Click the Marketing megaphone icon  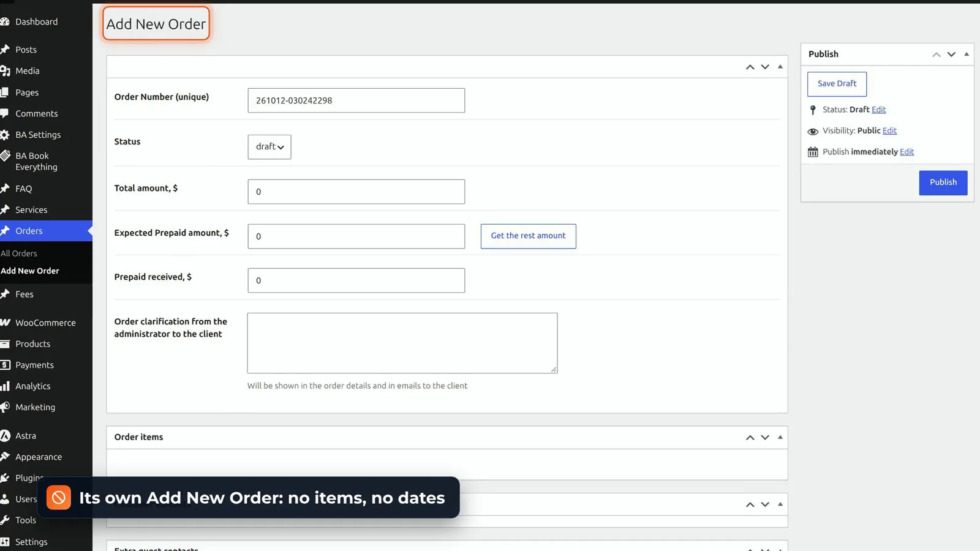tap(5, 407)
